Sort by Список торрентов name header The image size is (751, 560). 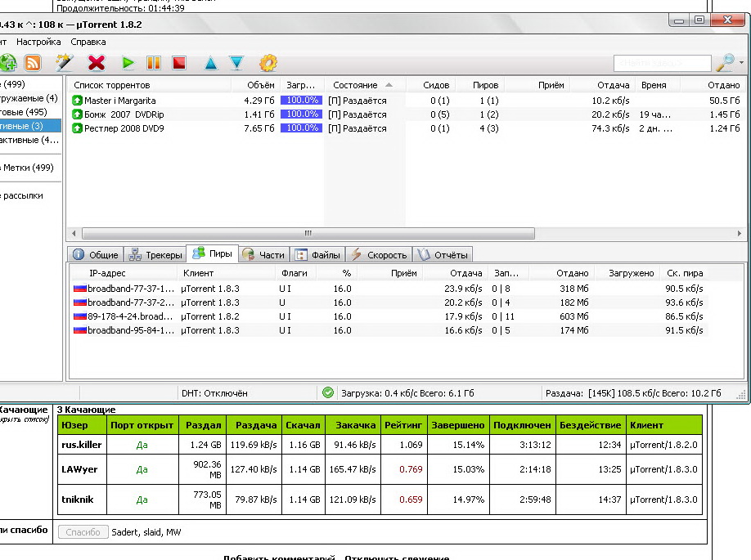pyautogui.click(x=150, y=85)
